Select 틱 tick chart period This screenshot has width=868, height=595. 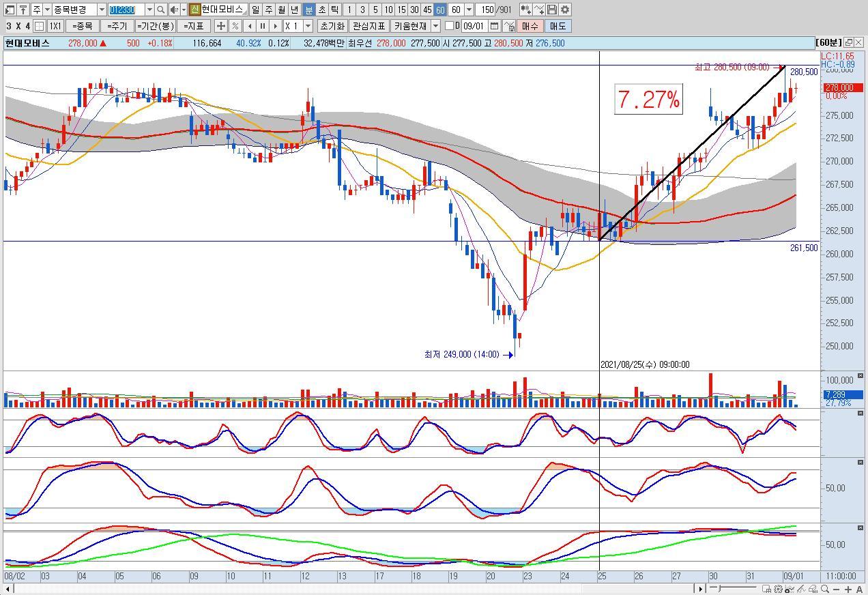334,10
